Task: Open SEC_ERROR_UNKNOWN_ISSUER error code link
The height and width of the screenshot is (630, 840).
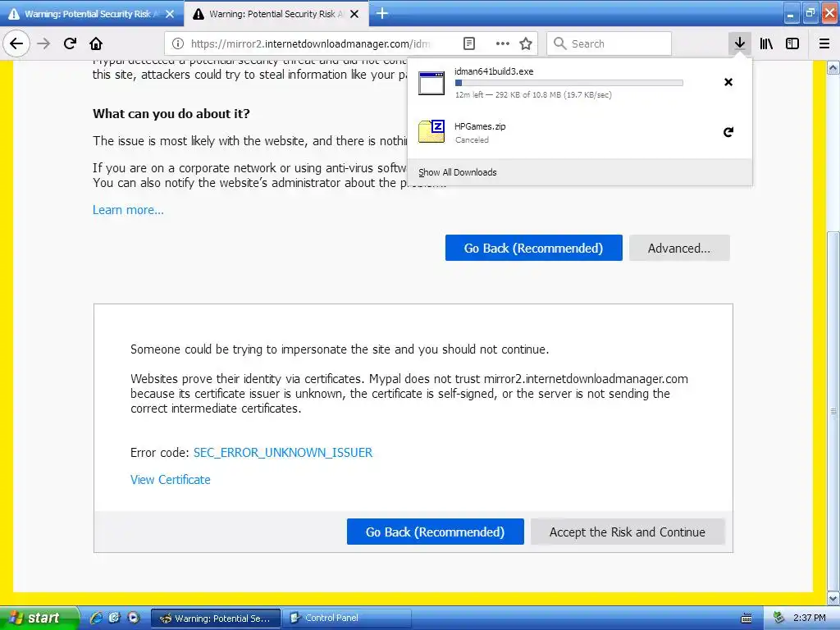Action: [283, 453]
